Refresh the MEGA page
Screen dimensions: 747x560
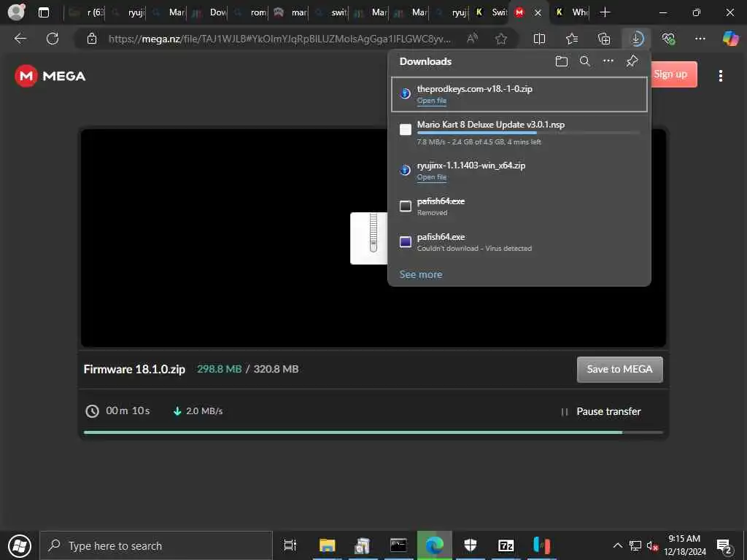point(53,39)
